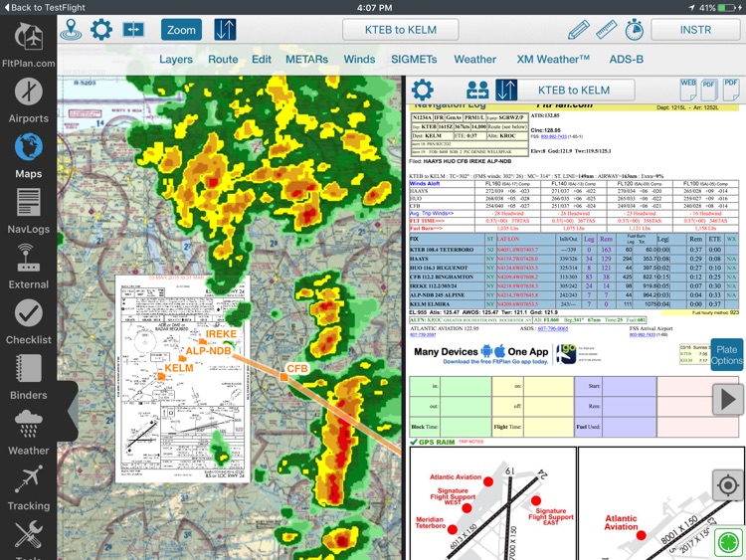
Task: Select the KTEB 108.4 TETERBORO row
Action: pyautogui.click(x=574, y=250)
